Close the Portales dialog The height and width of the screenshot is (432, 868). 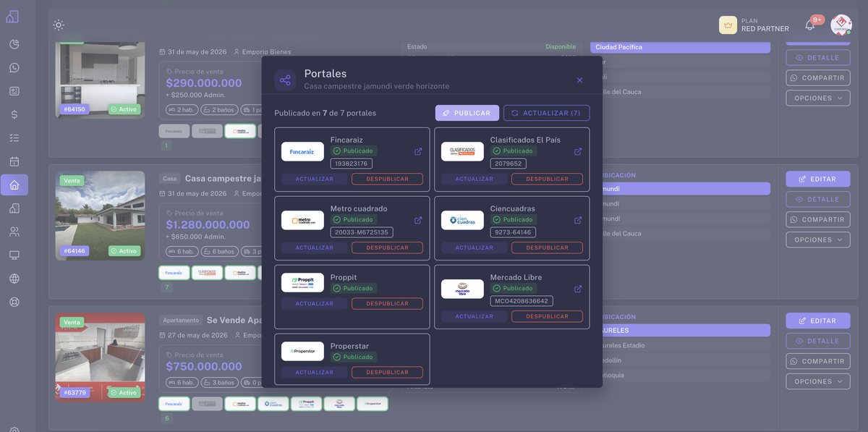[579, 80]
